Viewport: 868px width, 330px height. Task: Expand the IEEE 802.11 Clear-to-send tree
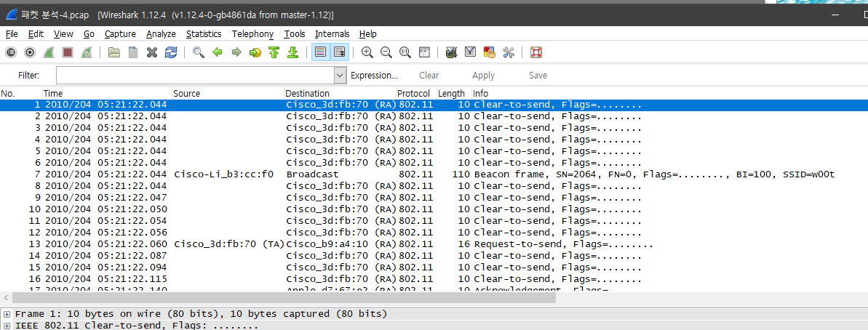click(x=7, y=326)
